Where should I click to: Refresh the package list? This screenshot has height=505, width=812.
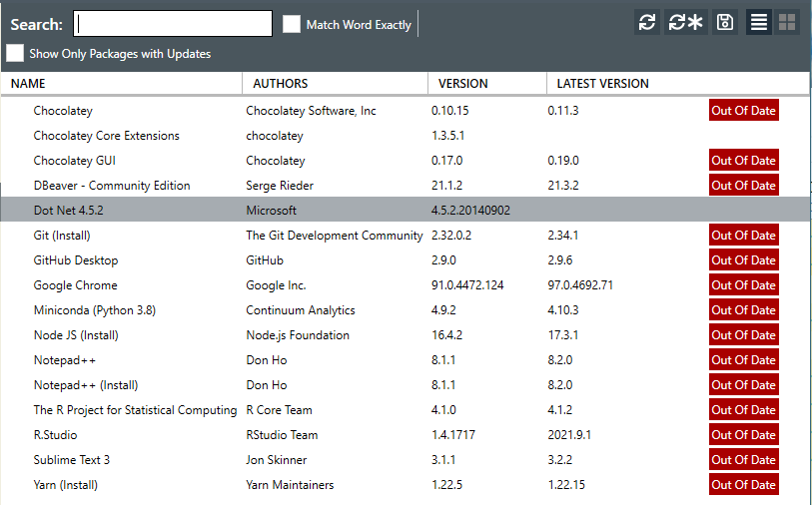tap(647, 22)
